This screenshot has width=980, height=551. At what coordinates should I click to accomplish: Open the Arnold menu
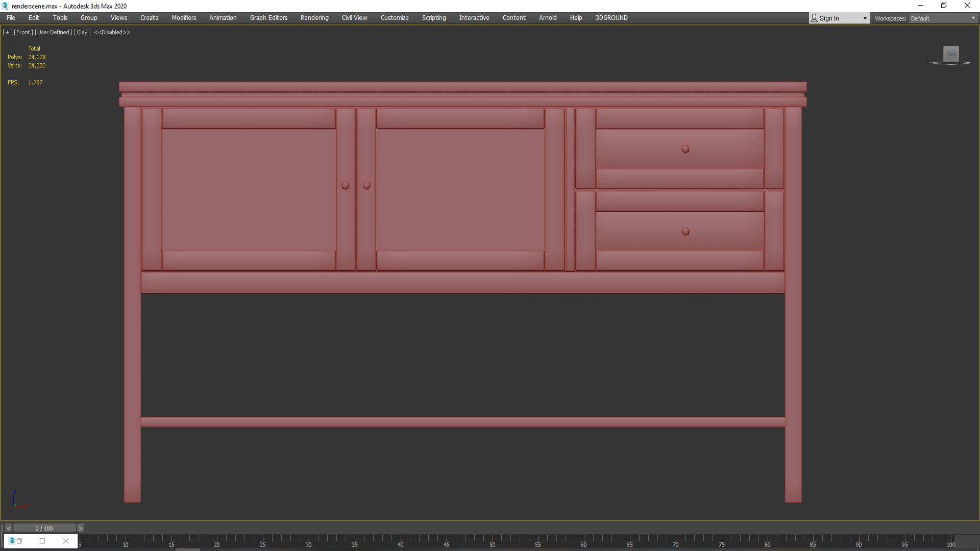coord(548,18)
